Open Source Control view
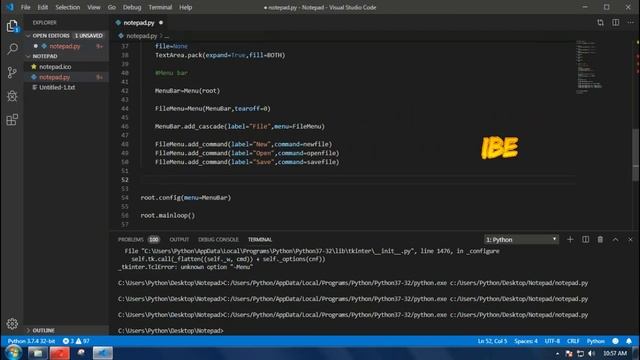Image resolution: width=640 pixels, height=360 pixels. coord(12,73)
